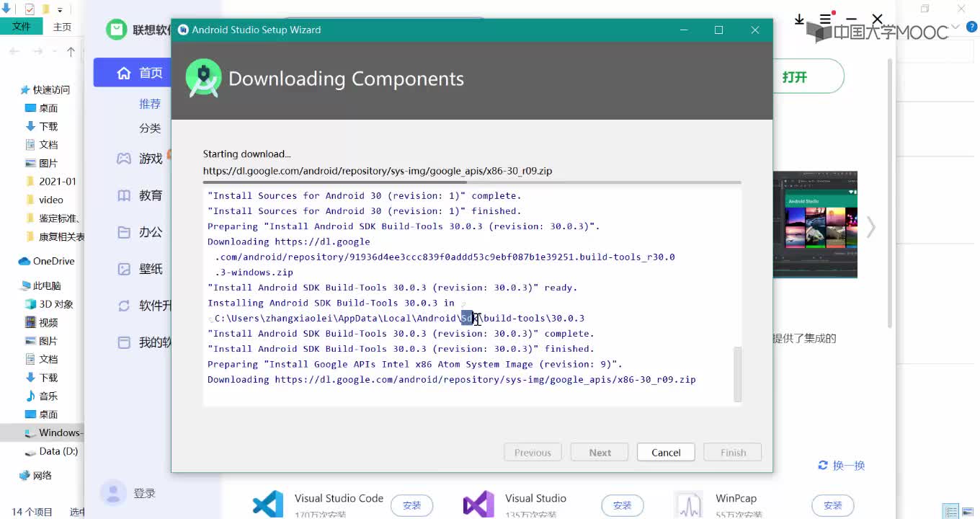Click the 软件升级 refresh icon
980x519 pixels.
click(x=124, y=306)
